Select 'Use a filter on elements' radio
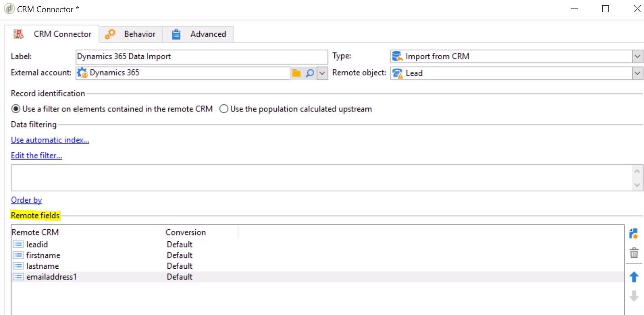This screenshot has height=315, width=644. pos(16,109)
